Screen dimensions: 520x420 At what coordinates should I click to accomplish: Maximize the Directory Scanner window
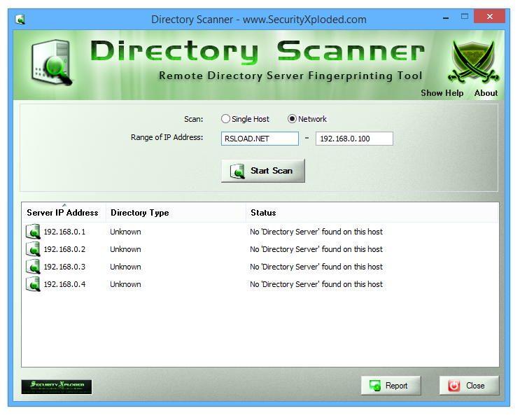pyautogui.click(x=465, y=17)
